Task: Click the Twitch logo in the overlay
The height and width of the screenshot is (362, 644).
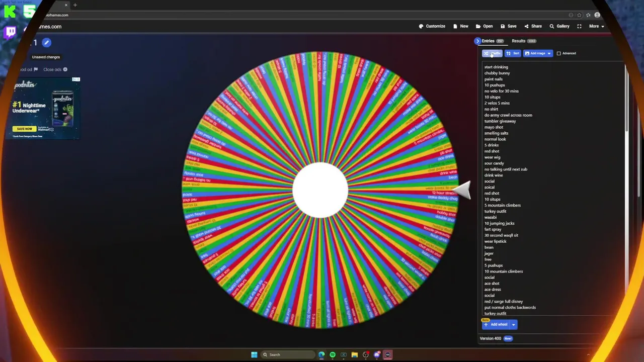Action: pos(11,33)
